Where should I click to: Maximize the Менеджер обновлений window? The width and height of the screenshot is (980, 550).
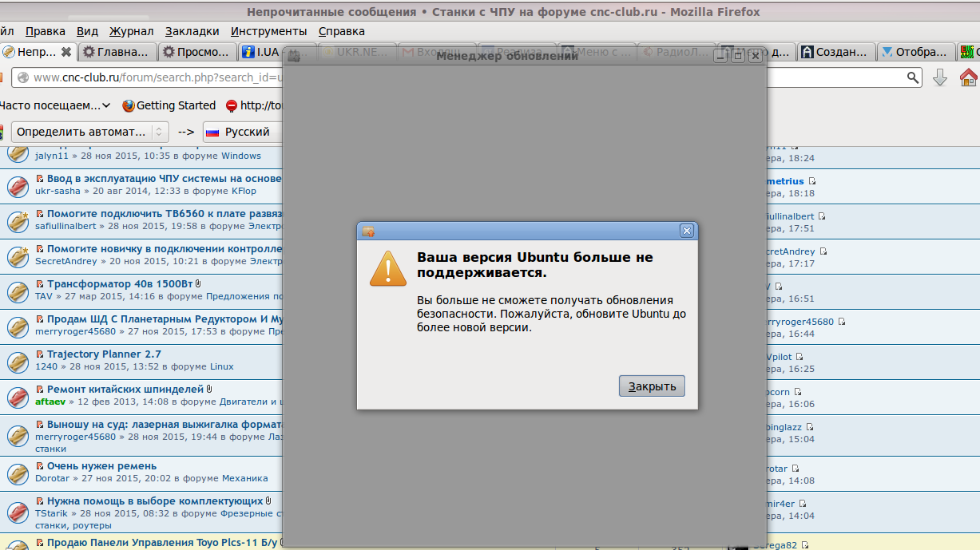738,57
